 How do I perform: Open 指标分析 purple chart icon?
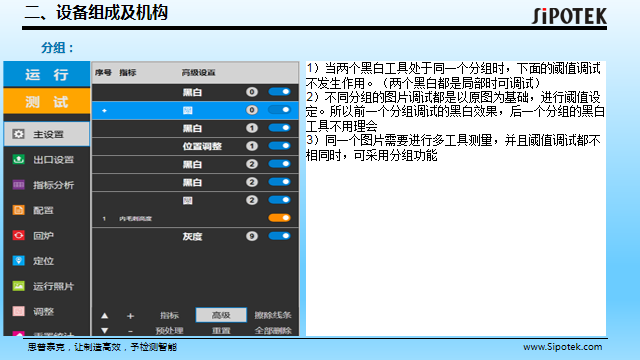pyautogui.click(x=18, y=184)
